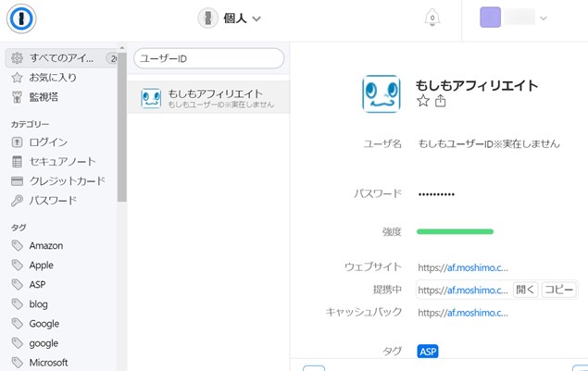
Task: Click the tag icon beside Apple
Action: (18, 265)
